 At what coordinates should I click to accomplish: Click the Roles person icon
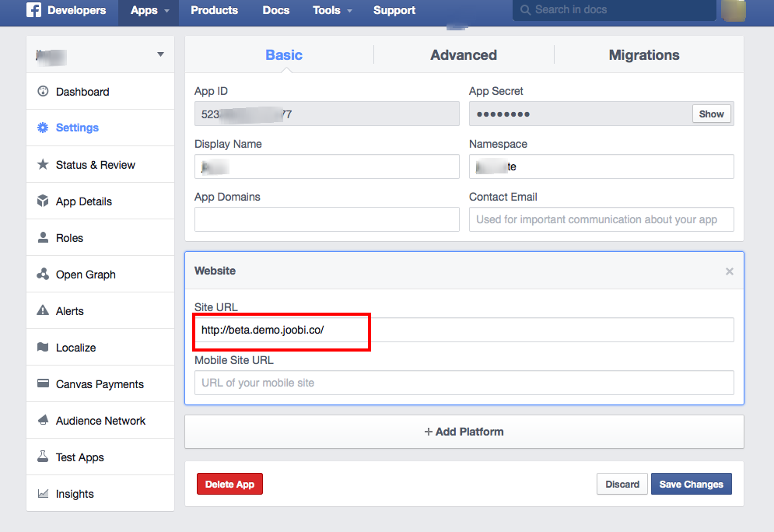click(43, 237)
